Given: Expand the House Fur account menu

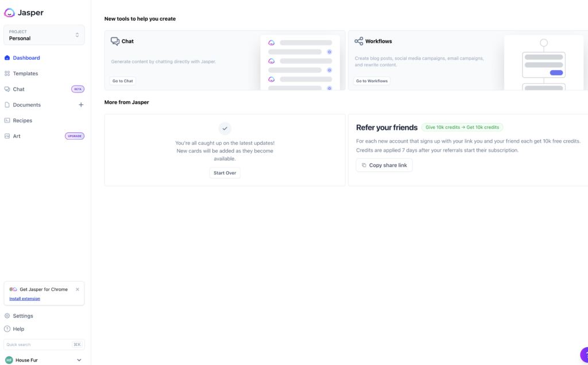Looking at the screenshot, I should coord(79,360).
